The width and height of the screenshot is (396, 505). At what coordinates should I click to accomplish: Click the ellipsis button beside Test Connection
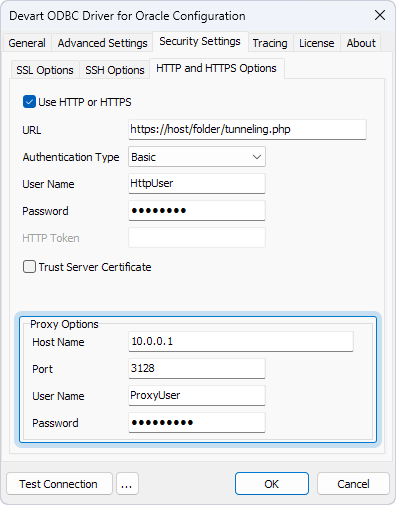[127, 484]
